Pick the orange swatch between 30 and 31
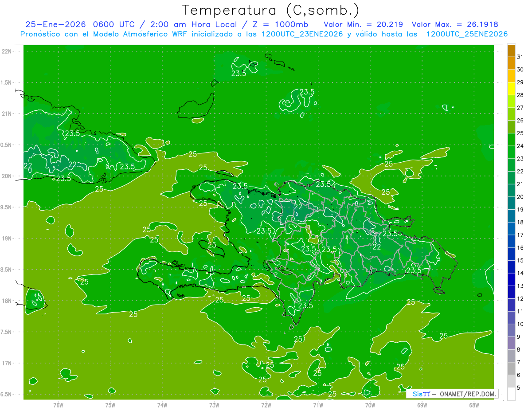Screen dimensions: 532x411 (511, 63)
